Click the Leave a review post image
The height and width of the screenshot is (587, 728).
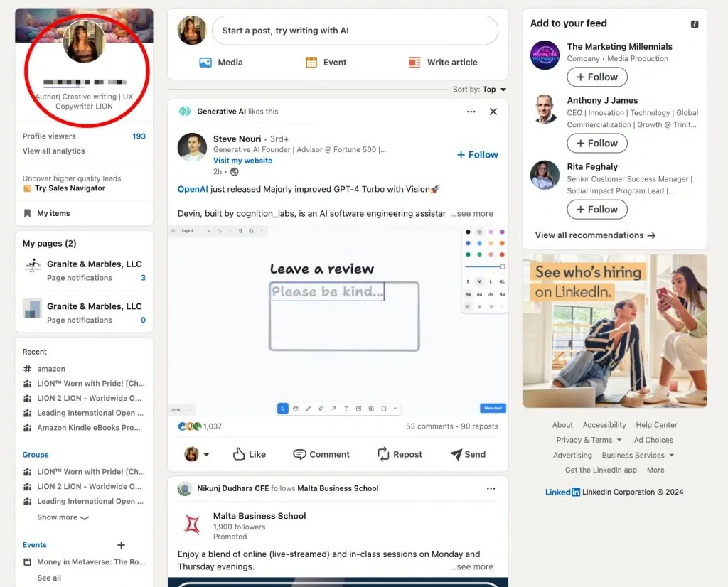(x=338, y=321)
